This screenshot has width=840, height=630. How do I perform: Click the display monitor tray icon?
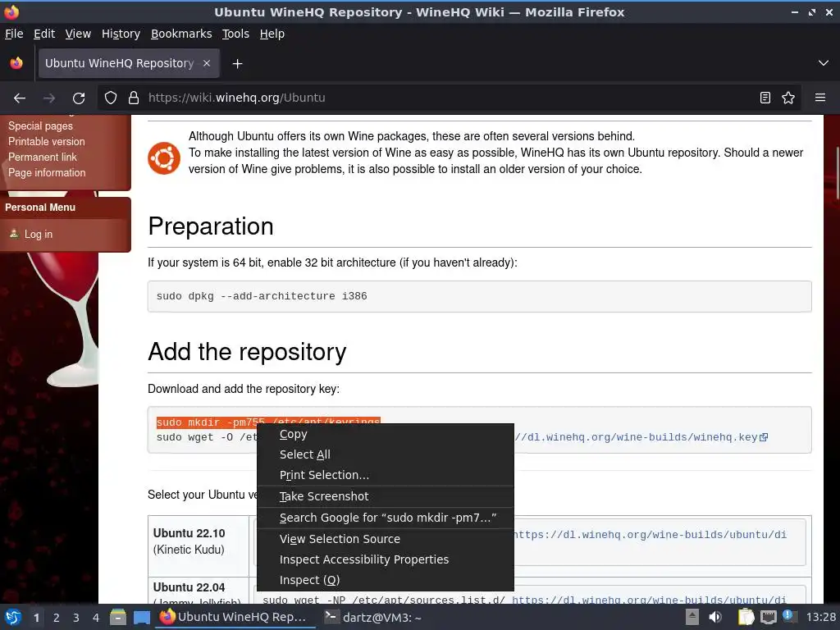click(x=768, y=618)
